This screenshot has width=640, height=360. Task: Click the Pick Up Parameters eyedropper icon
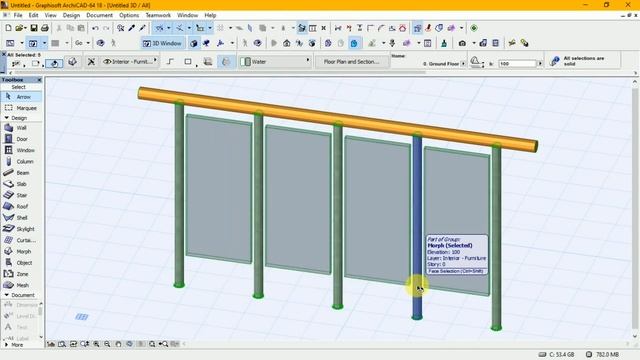pyautogui.click(x=131, y=28)
